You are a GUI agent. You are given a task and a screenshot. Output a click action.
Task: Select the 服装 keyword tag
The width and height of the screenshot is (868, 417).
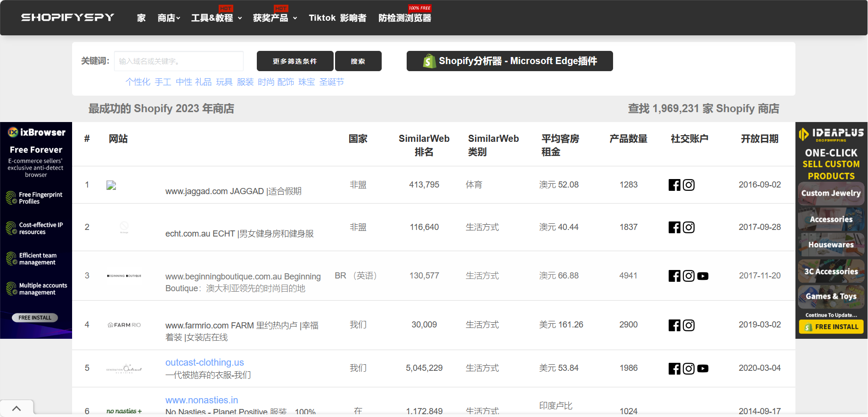[246, 82]
